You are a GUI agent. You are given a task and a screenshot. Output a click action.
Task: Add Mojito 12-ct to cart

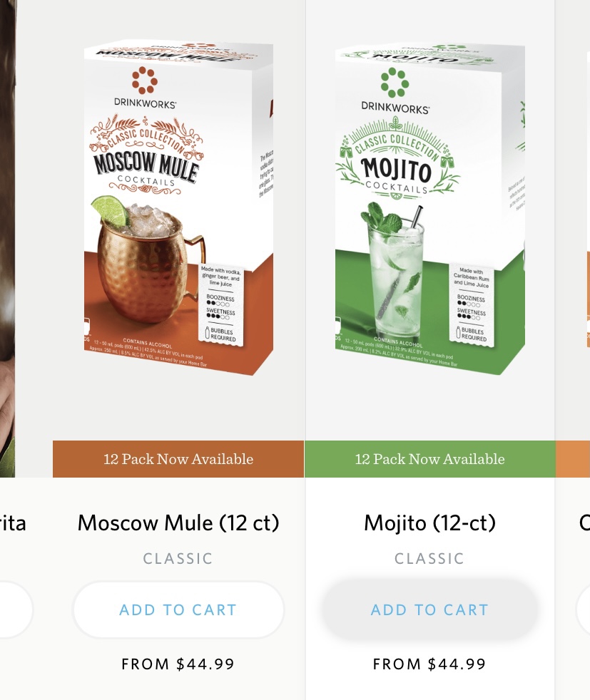click(x=429, y=609)
